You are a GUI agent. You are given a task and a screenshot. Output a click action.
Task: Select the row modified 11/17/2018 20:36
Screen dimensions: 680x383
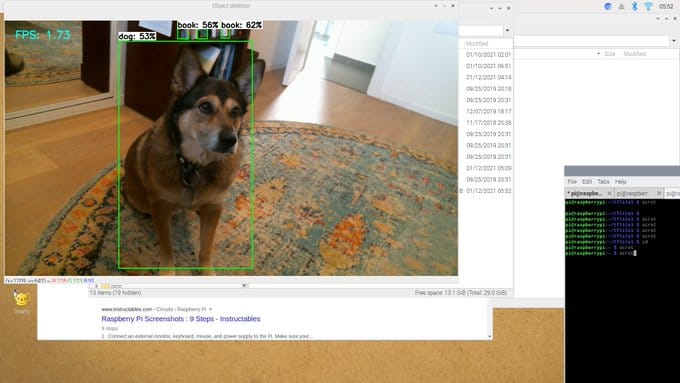(x=488, y=123)
